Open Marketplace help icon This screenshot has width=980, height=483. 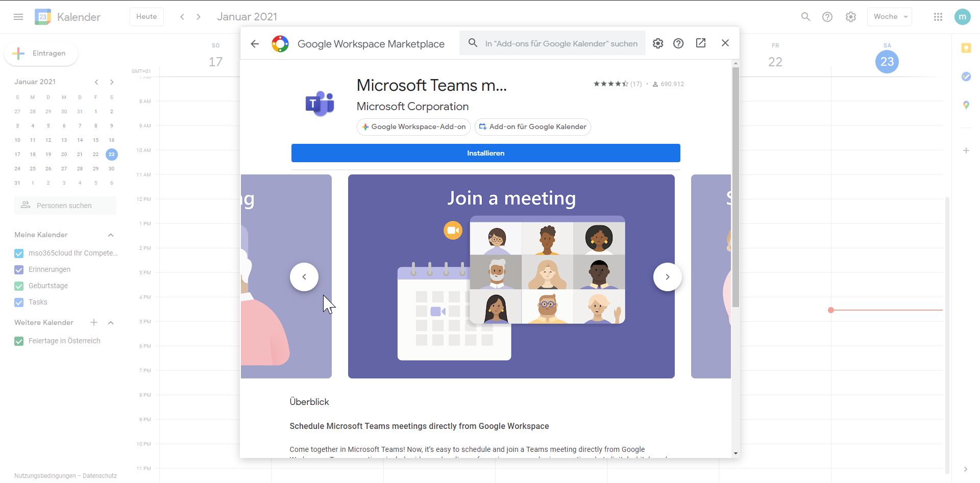(x=678, y=43)
